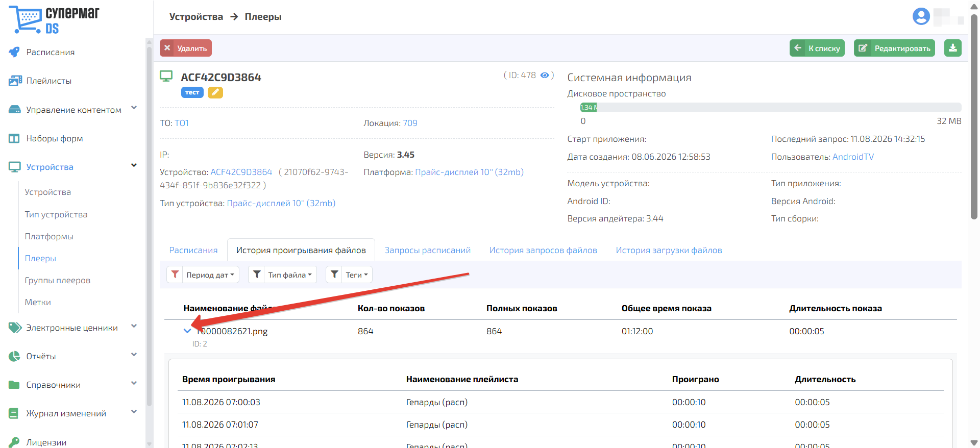
Task: Collapse the Устройства sidebar section
Action: [134, 165]
